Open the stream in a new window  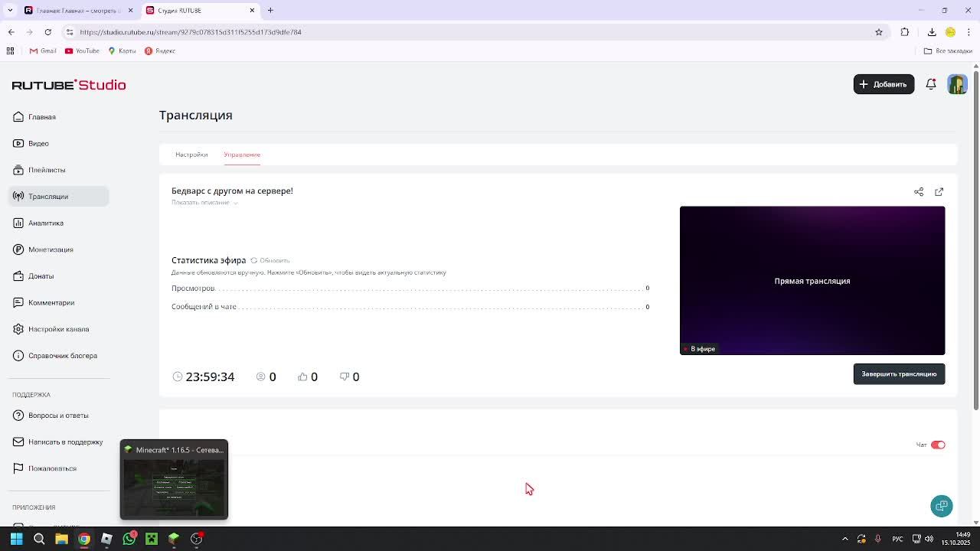pos(939,191)
